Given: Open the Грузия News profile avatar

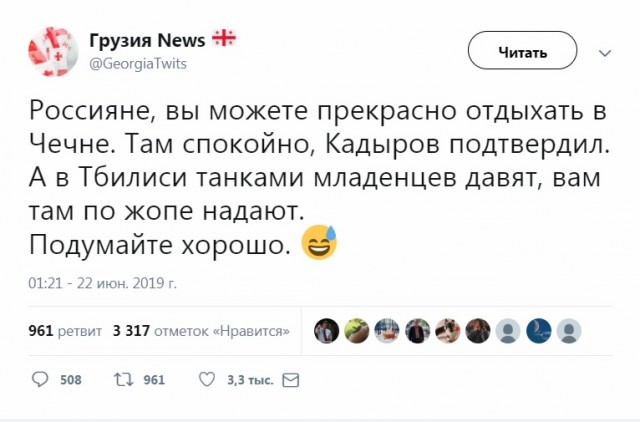Looking at the screenshot, I should (x=53, y=52).
